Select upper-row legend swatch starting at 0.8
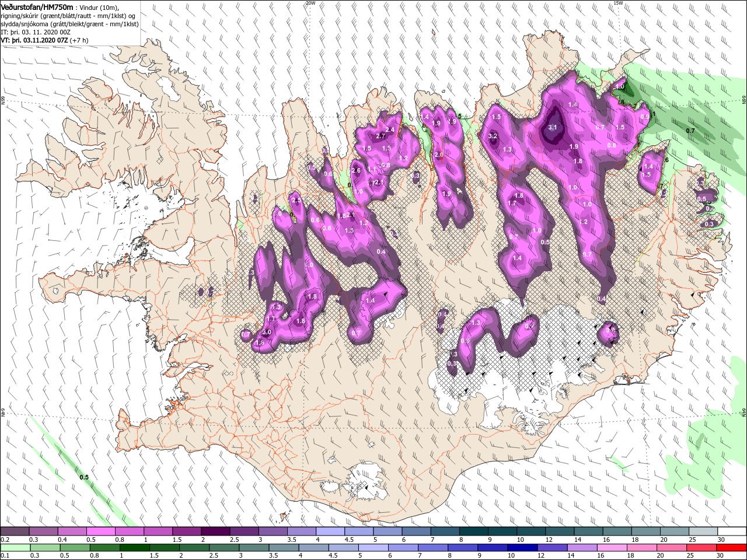The height and width of the screenshot is (560, 747). coord(130,531)
